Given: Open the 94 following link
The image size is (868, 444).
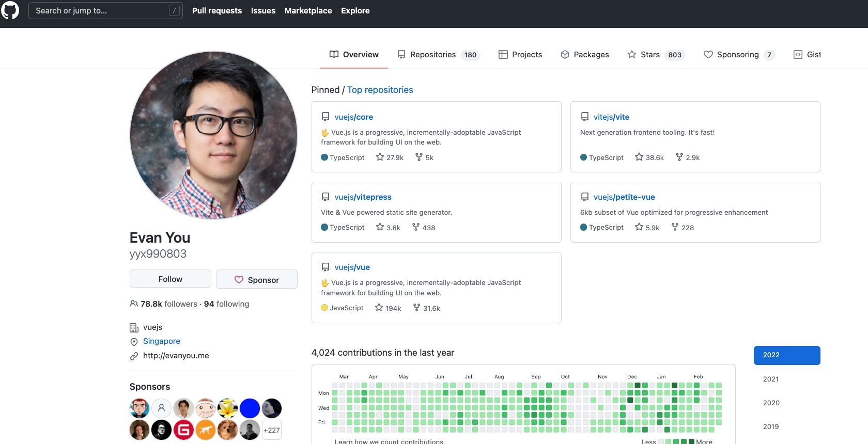Looking at the screenshot, I should pyautogui.click(x=226, y=304).
